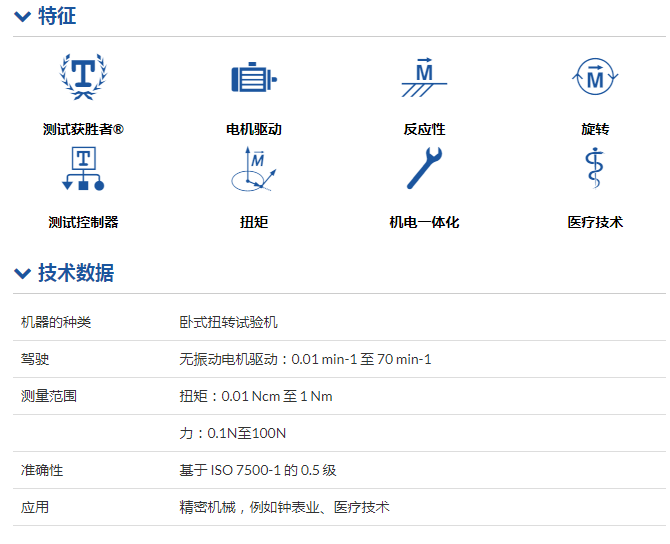Click the 测试获胜者 laurel wreath icon

coord(83,78)
